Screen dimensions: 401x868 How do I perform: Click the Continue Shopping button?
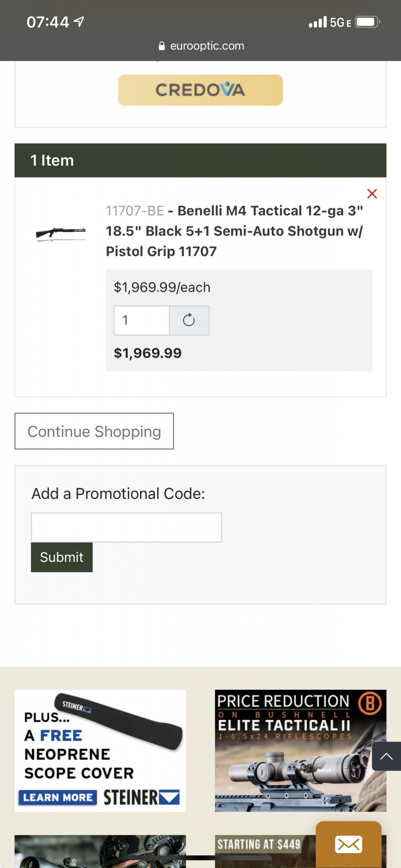tap(94, 431)
